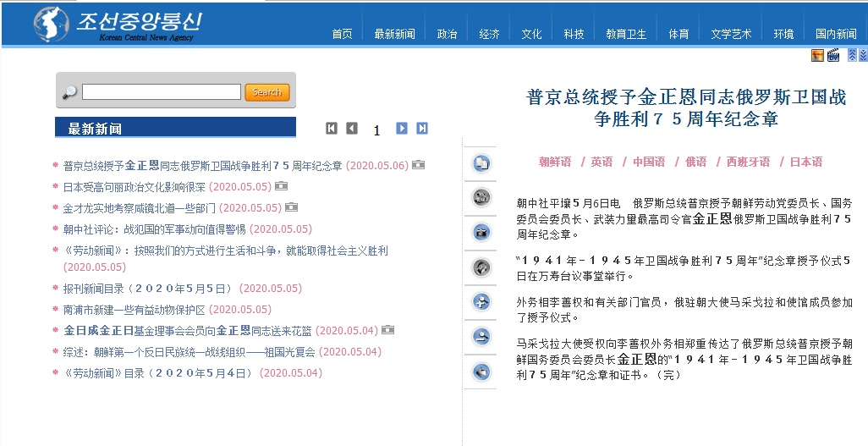Open 《劳动新闻》目录 2020年5月4日 link
The image size is (868, 446).
tap(159, 372)
